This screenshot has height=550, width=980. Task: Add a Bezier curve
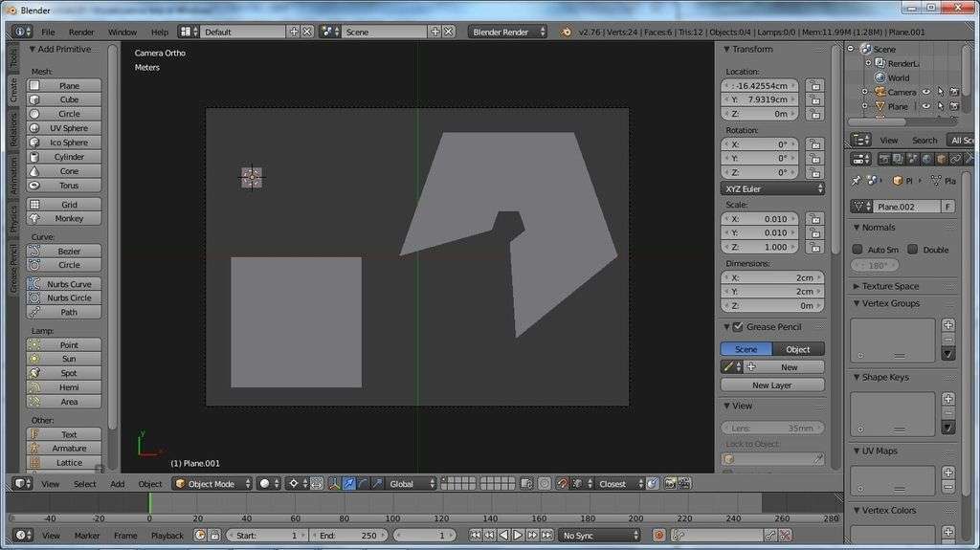[64, 251]
